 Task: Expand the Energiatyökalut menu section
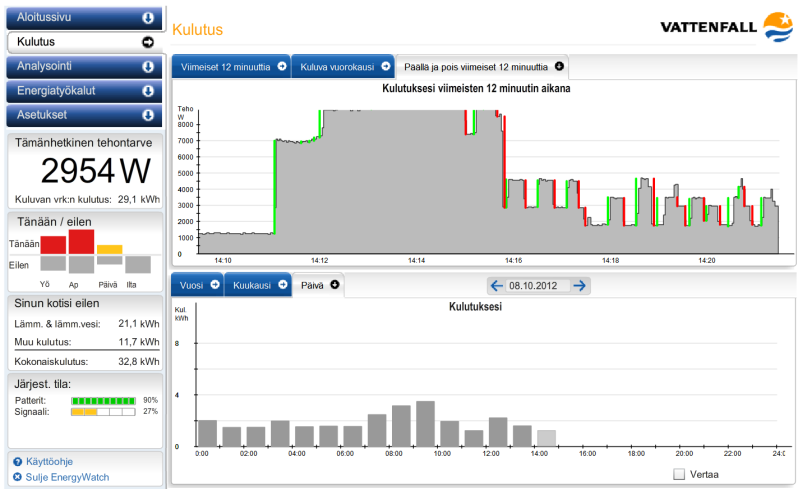click(148, 91)
